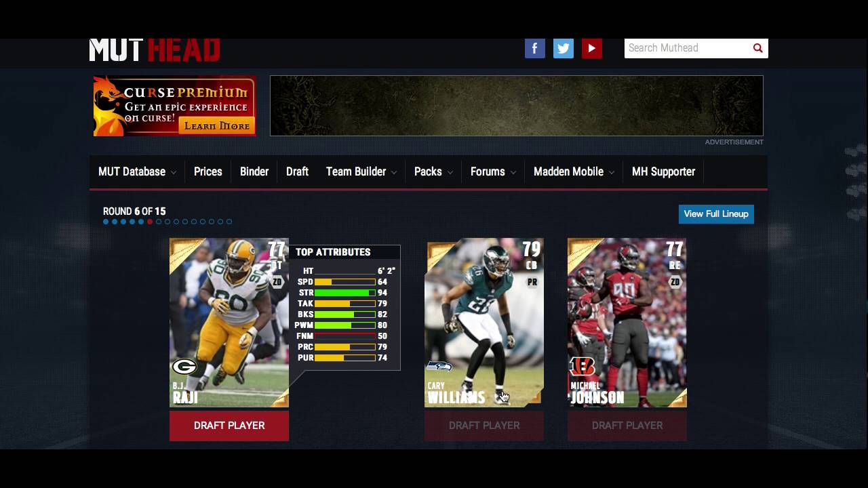Click the first round progress dot
This screenshot has width=868, height=488.
click(106, 222)
